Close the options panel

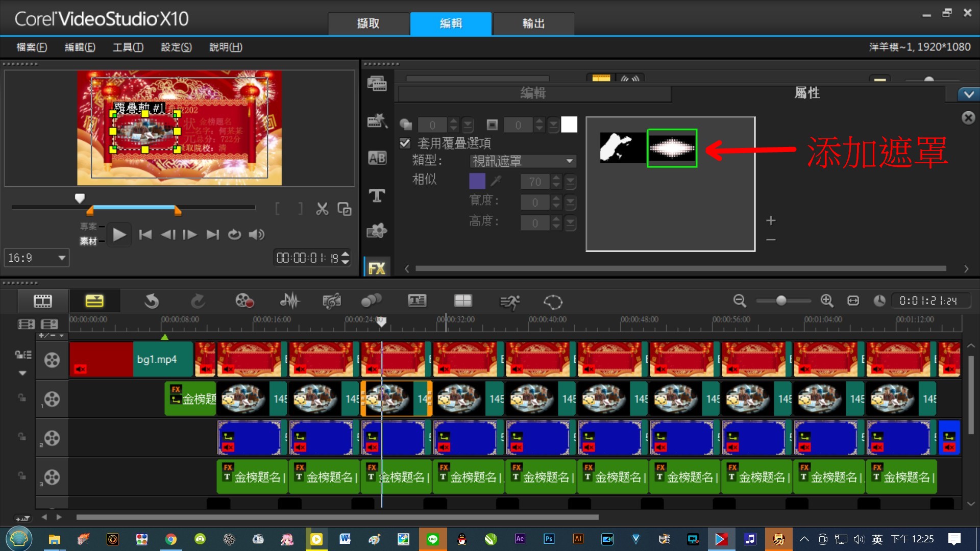968,118
